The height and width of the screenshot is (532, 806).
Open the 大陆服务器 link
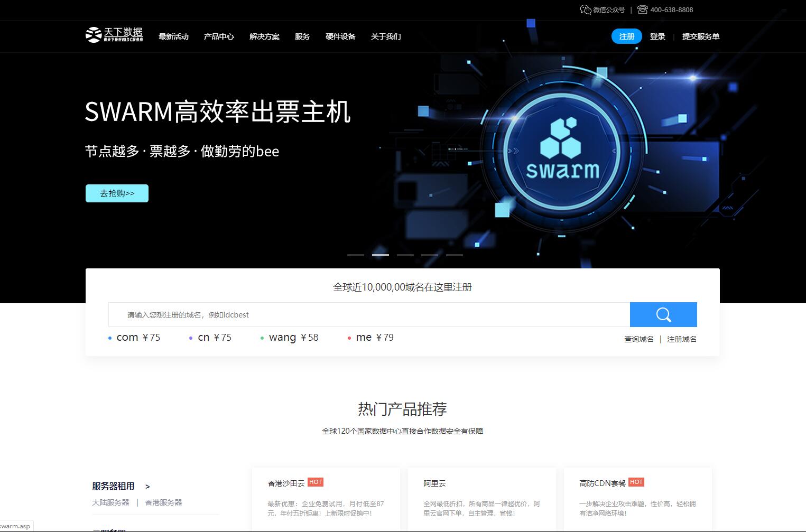point(110,502)
